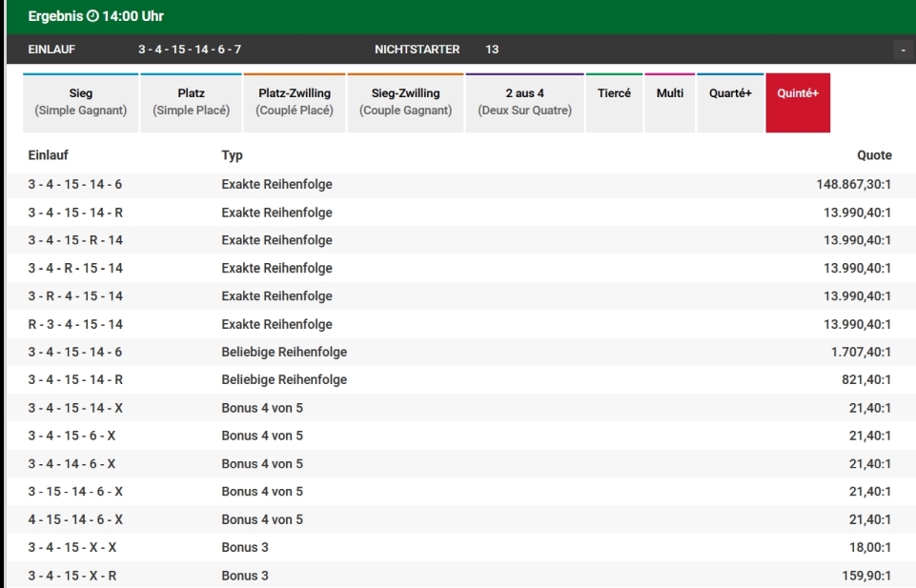
Task: Click Einlauf 3 - 4 - 14 - 6 - X
Action: pos(71,463)
